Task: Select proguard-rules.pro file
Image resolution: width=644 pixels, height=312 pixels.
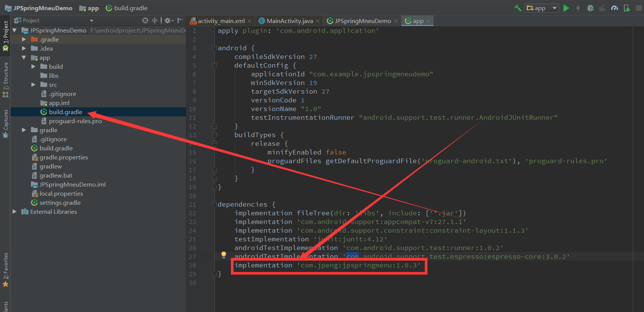Action: [71, 121]
